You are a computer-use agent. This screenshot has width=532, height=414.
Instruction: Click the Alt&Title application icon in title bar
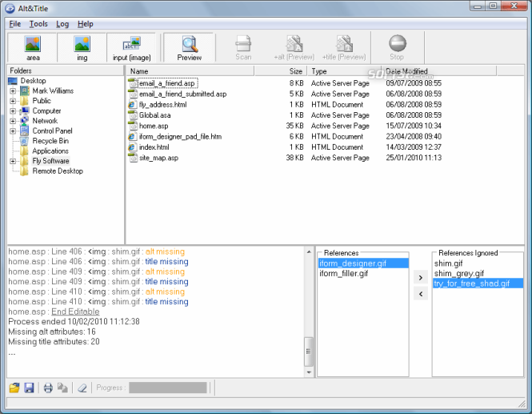10,8
